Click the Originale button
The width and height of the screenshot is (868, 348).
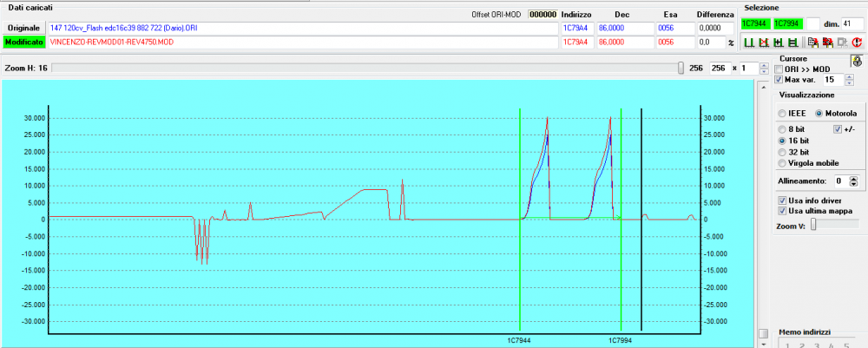click(x=23, y=29)
